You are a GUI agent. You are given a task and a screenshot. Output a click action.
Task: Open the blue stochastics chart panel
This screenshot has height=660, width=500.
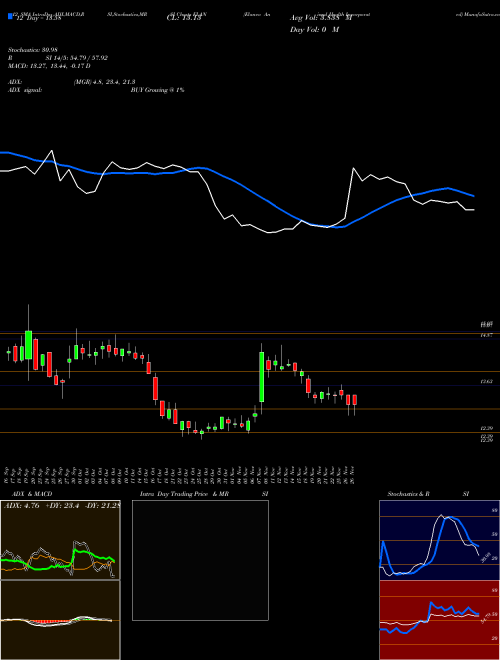click(x=439, y=540)
